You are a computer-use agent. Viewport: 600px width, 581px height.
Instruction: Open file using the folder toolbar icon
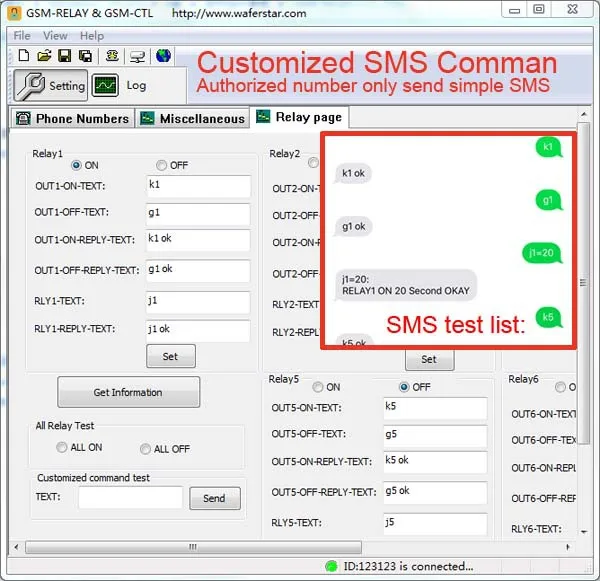[x=44, y=56]
